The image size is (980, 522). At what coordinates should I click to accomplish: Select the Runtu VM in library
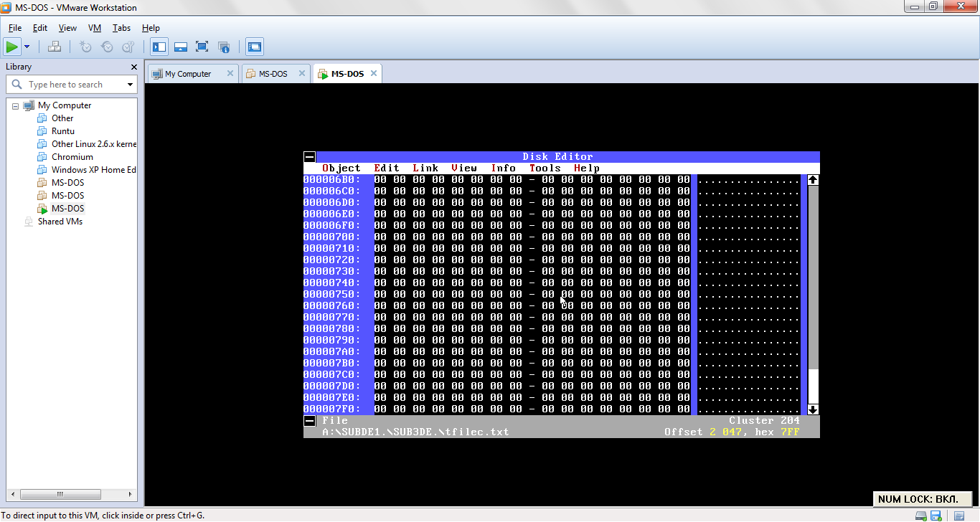(63, 131)
